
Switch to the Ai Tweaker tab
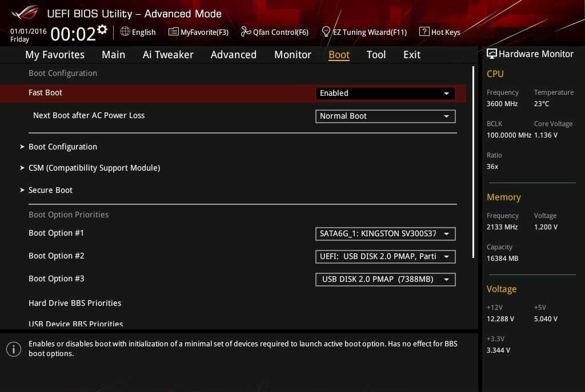(168, 54)
